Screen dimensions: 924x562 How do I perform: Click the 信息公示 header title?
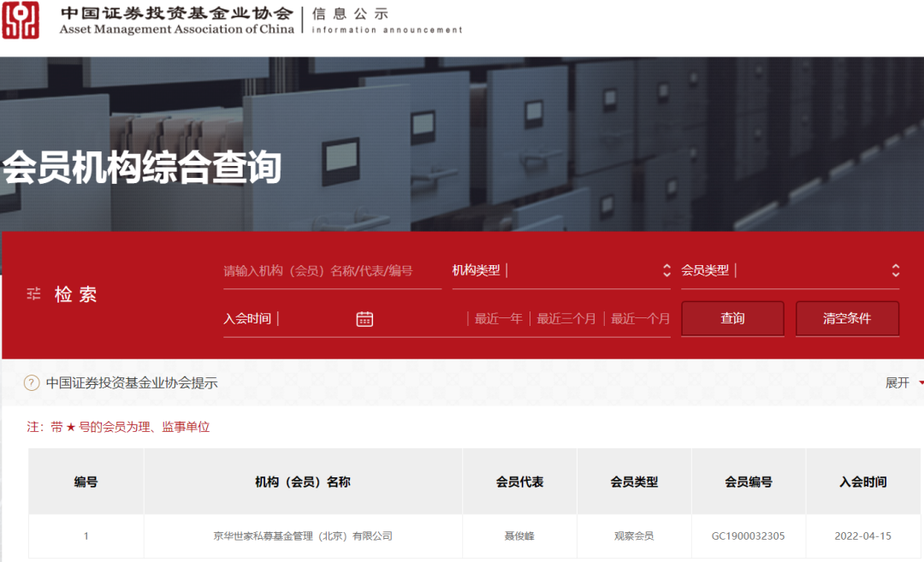350,14
